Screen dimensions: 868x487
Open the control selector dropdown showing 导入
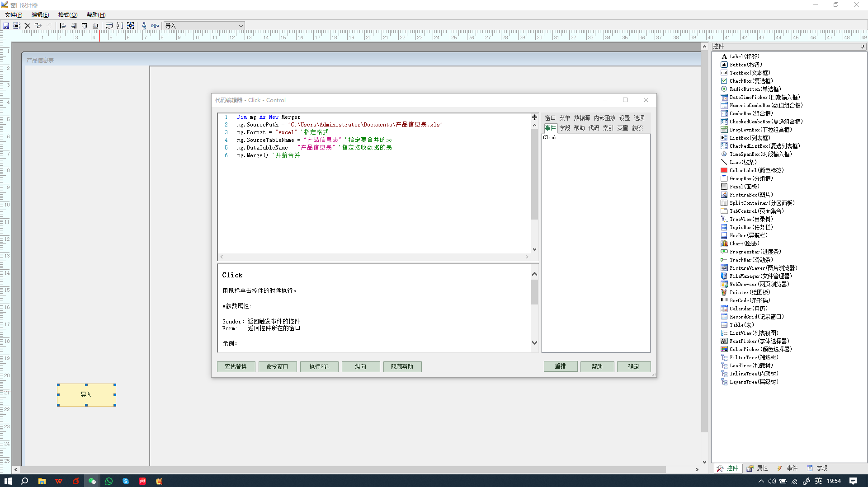click(204, 26)
